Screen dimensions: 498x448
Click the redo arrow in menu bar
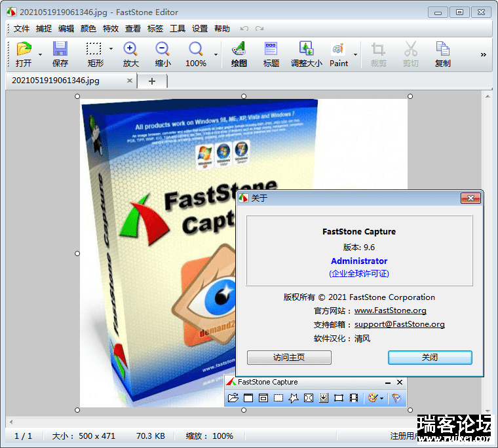click(259, 29)
